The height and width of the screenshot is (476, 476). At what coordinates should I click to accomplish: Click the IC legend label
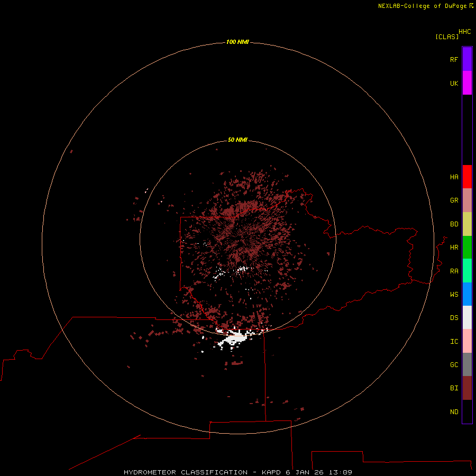454,342
